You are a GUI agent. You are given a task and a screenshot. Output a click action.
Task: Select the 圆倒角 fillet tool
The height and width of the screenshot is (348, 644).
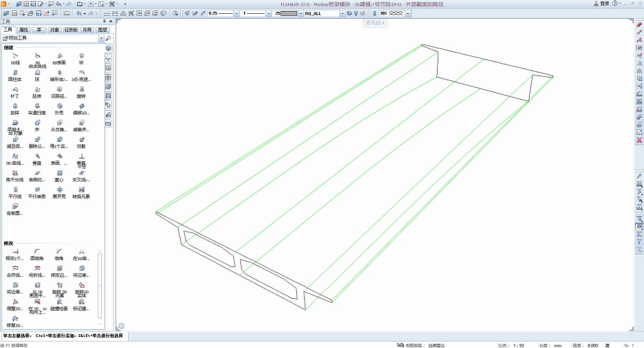click(37, 255)
